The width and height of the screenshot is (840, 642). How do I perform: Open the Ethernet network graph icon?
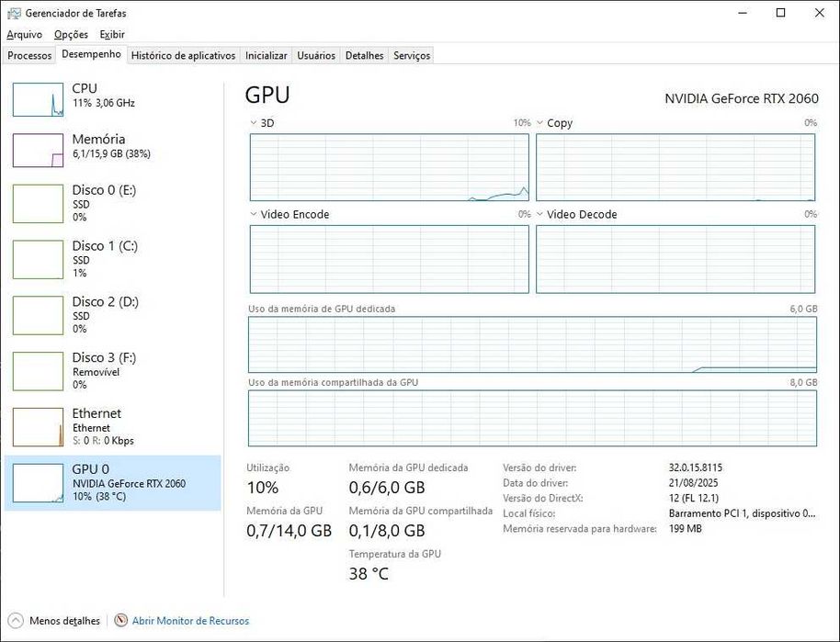[38, 427]
